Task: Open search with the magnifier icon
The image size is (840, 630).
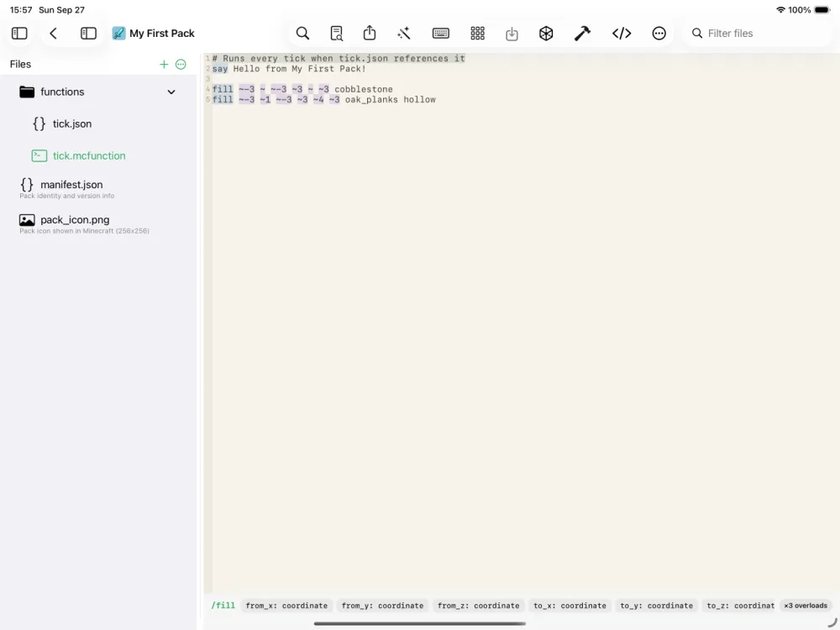Action: point(302,34)
